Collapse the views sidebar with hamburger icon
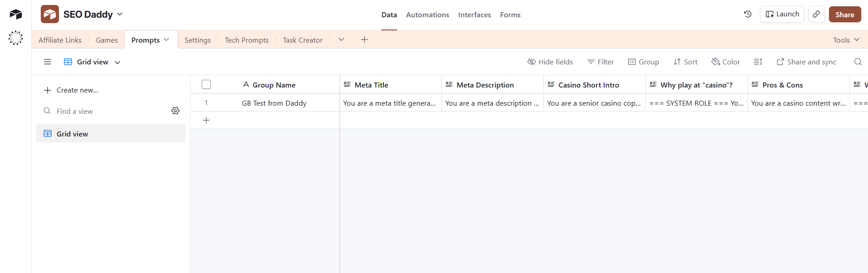 coord(48,62)
